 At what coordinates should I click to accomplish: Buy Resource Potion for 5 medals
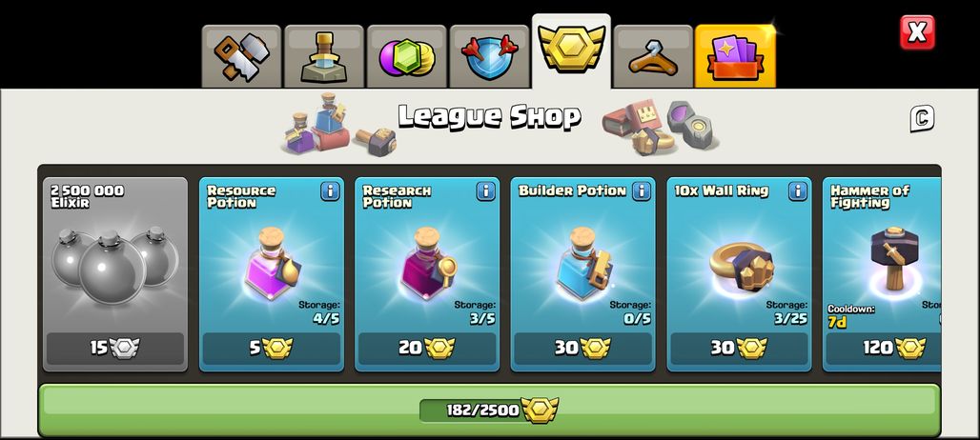(x=272, y=349)
